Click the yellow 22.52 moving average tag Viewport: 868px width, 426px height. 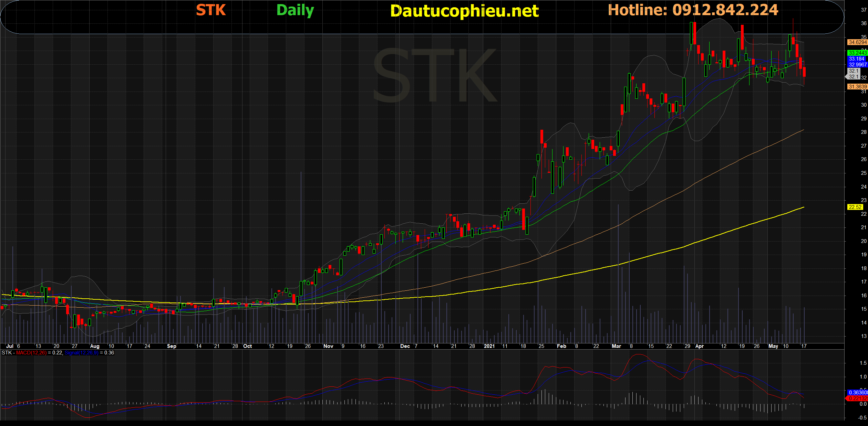[x=855, y=207]
